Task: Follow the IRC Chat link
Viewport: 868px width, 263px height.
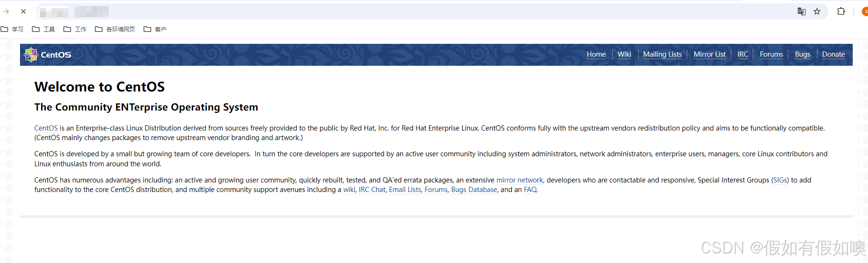Action: [x=372, y=190]
